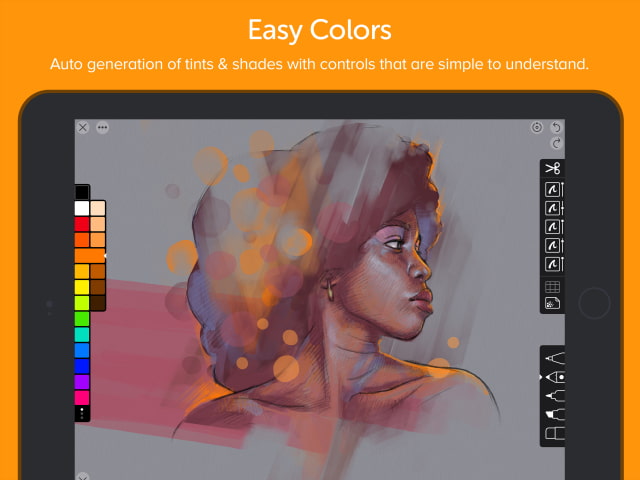Adjust opacity slider of the second layer
The image size is (640, 480).
point(562,209)
